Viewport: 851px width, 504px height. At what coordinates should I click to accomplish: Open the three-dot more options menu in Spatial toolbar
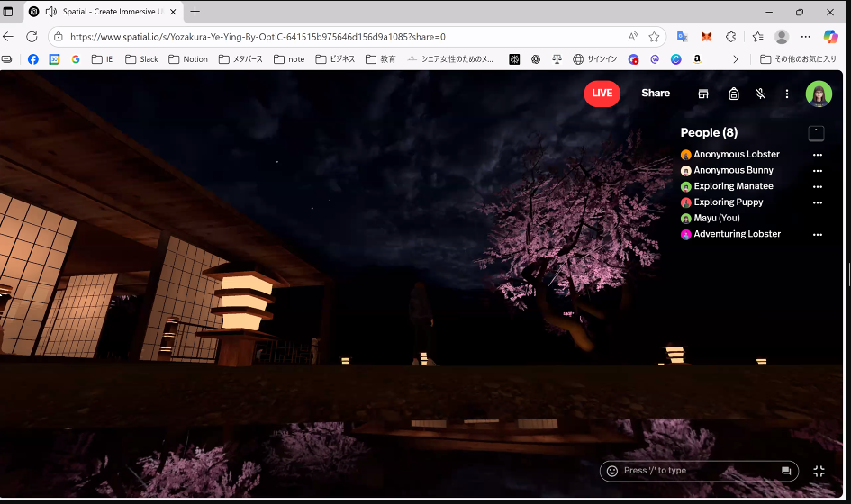coord(787,94)
